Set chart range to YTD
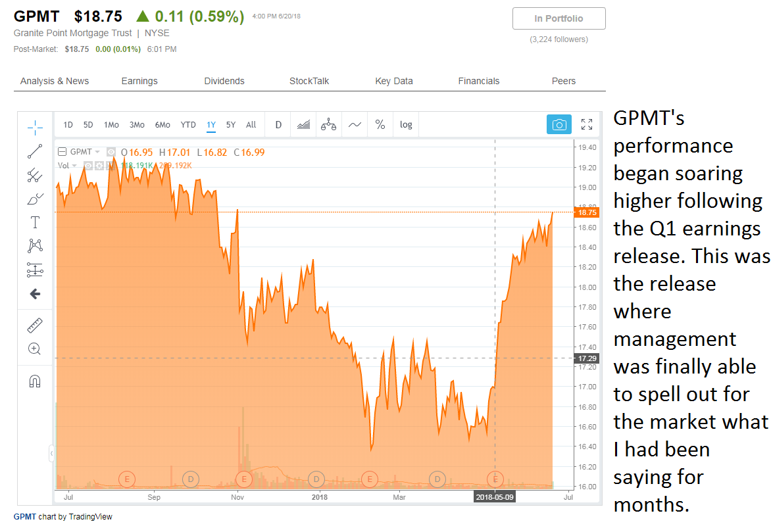The height and width of the screenshot is (532, 771). point(188,125)
